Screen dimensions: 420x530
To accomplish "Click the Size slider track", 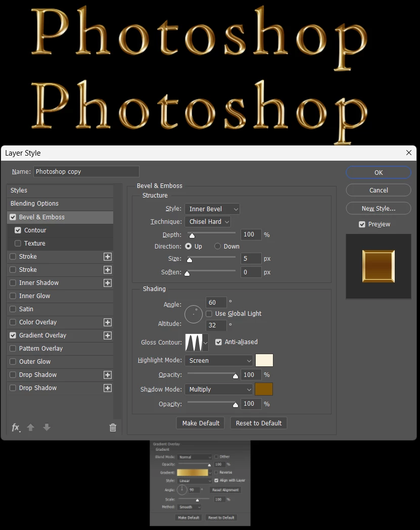I will pos(211,257).
